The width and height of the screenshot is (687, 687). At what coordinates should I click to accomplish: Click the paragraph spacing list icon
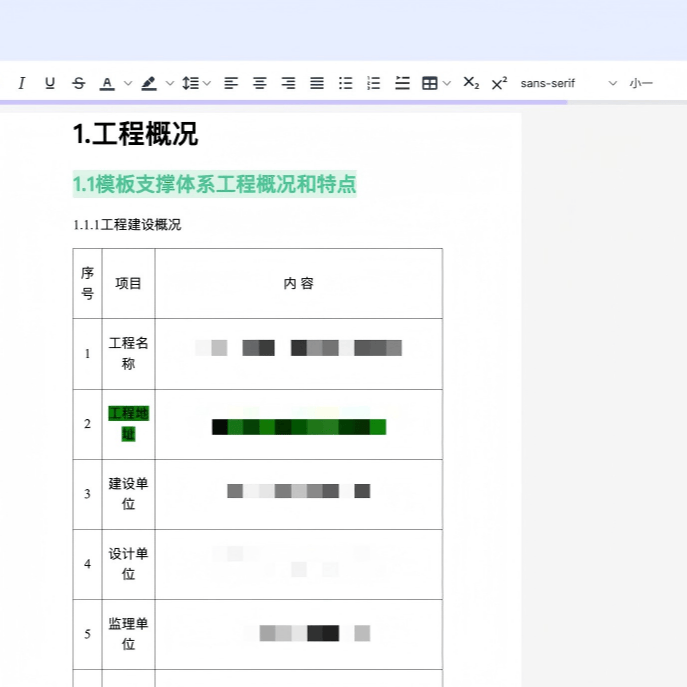(x=402, y=83)
